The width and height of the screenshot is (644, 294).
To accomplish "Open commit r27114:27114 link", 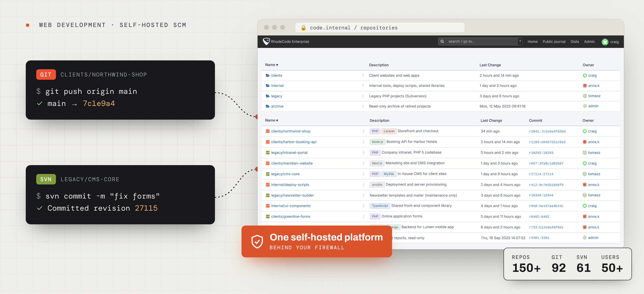I will (541, 174).
